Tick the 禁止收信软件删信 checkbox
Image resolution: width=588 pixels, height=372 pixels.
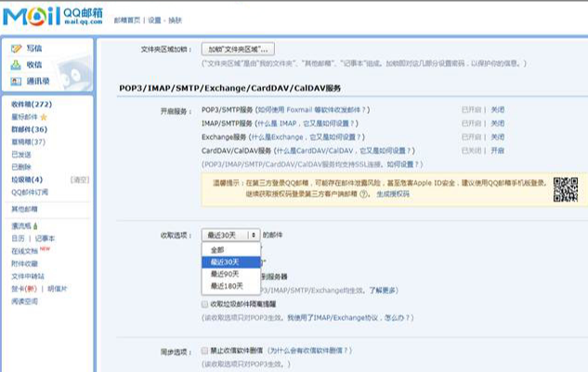point(204,351)
